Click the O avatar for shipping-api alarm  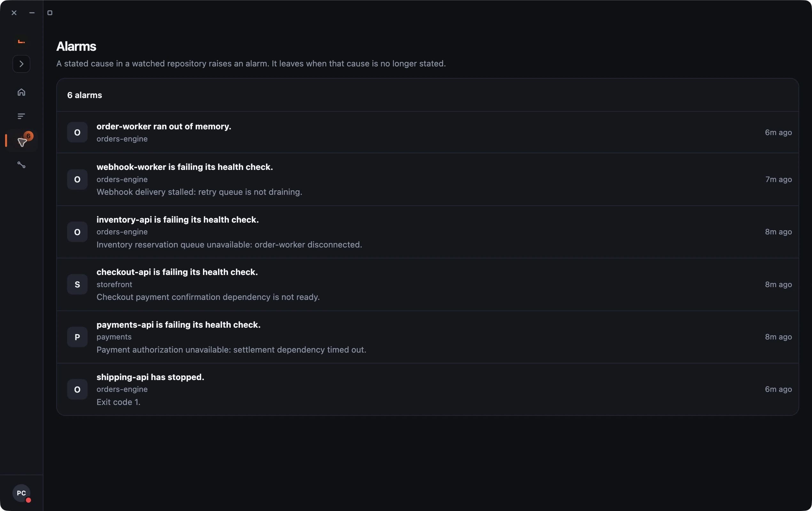[77, 389]
